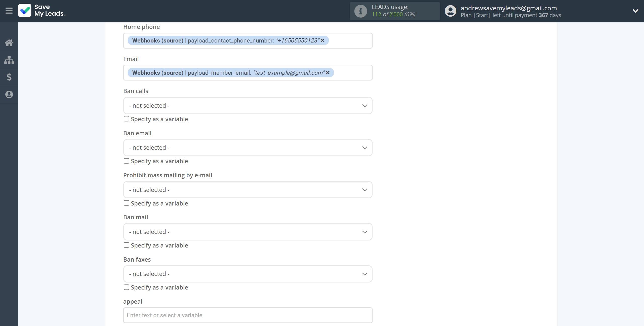Viewport: 644px width, 326px height.
Task: Click the LEADS usage info icon
Action: pos(360,11)
